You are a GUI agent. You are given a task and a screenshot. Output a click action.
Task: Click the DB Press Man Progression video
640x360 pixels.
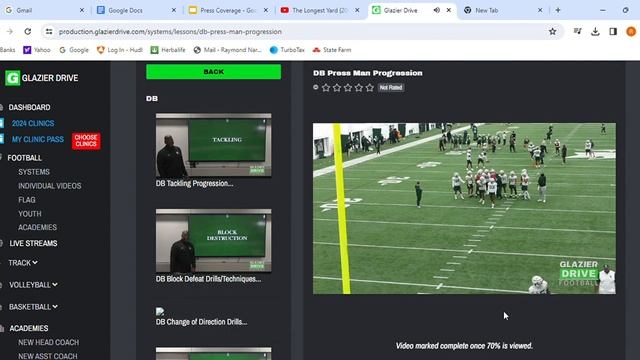tap(464, 208)
